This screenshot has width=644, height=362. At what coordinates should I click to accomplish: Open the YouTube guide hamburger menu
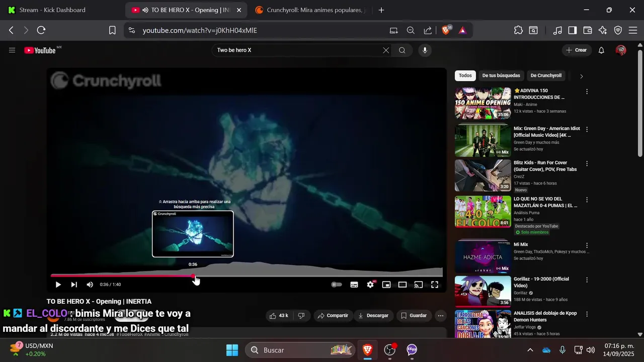point(12,50)
